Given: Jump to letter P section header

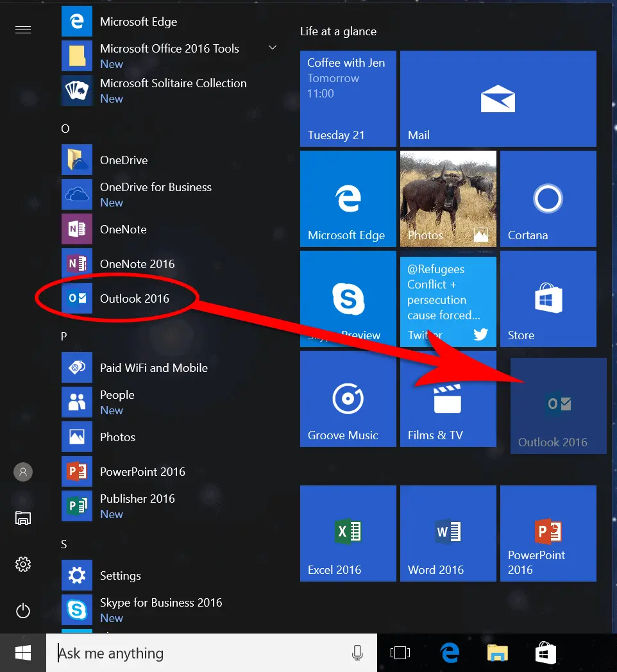Looking at the screenshot, I should tap(64, 337).
